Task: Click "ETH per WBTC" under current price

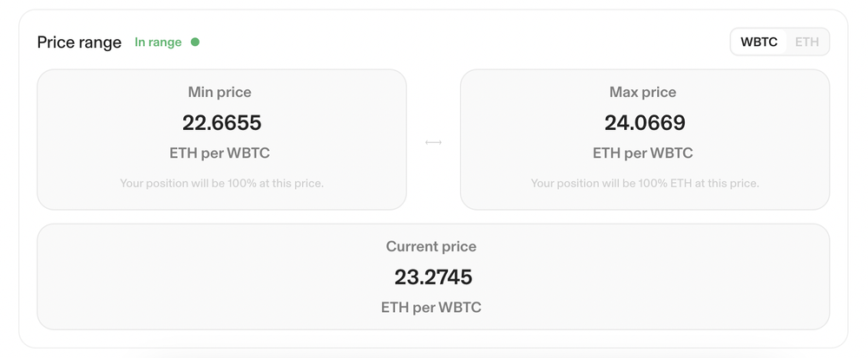Action: pos(431,307)
